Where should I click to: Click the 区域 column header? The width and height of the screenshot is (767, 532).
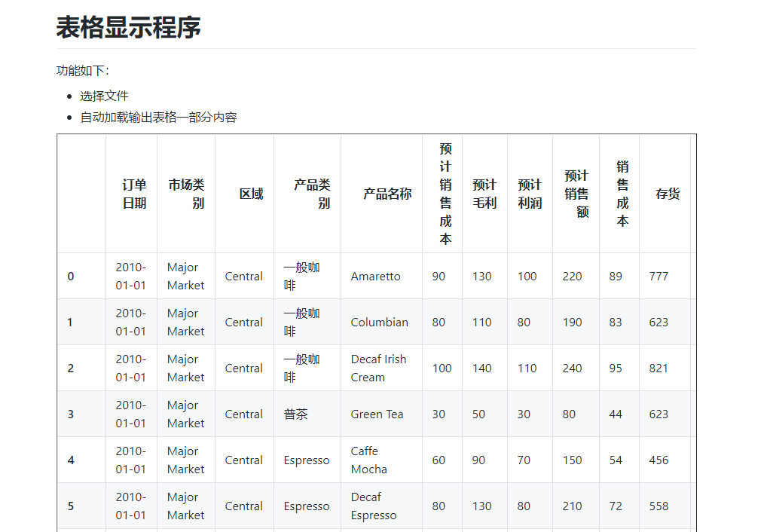click(251, 194)
